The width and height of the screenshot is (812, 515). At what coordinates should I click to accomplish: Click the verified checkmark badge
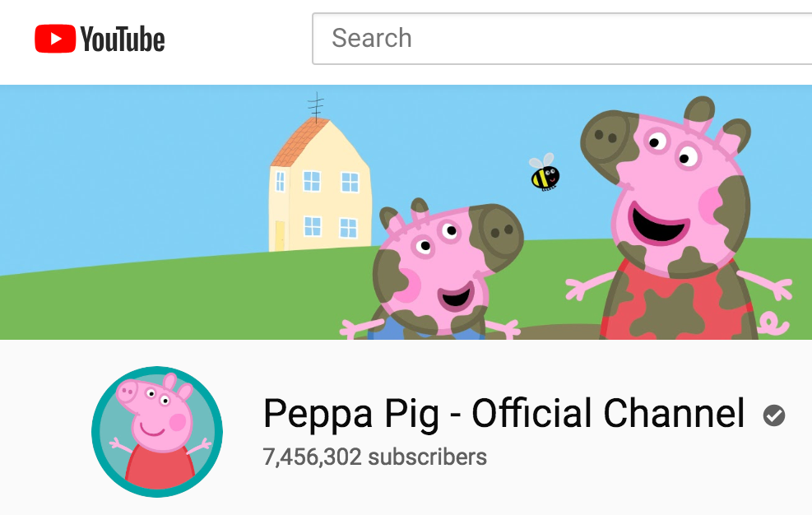773,415
